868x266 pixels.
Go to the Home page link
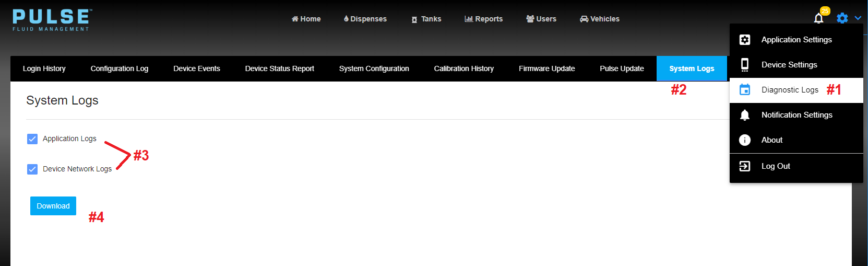(x=306, y=19)
